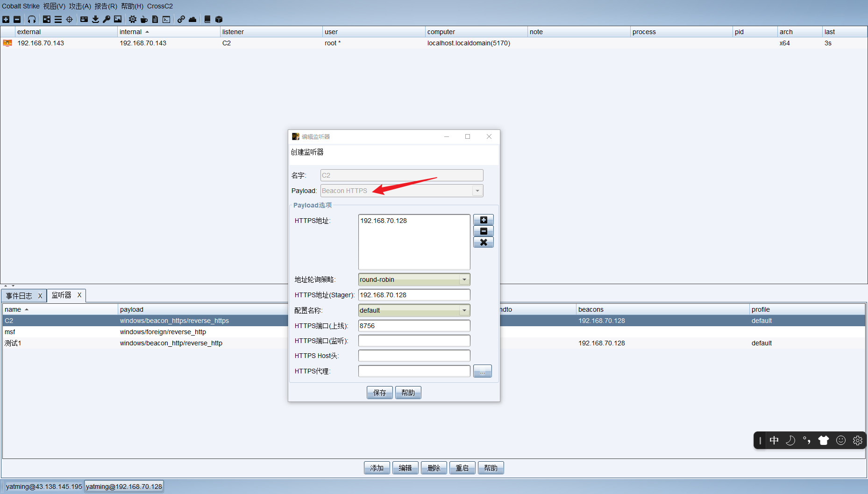Open the CrossC2 menu
This screenshot has height=494, width=868.
click(x=160, y=6)
